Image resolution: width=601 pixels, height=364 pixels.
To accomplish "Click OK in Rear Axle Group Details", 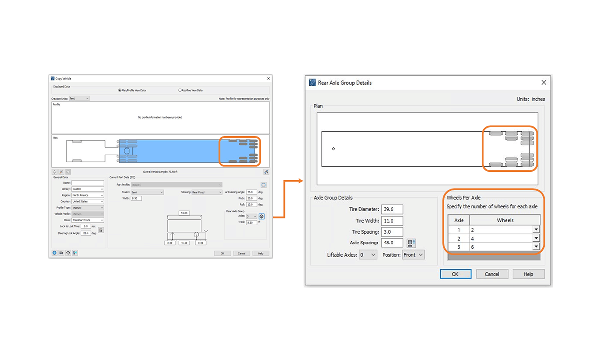I will tap(455, 274).
